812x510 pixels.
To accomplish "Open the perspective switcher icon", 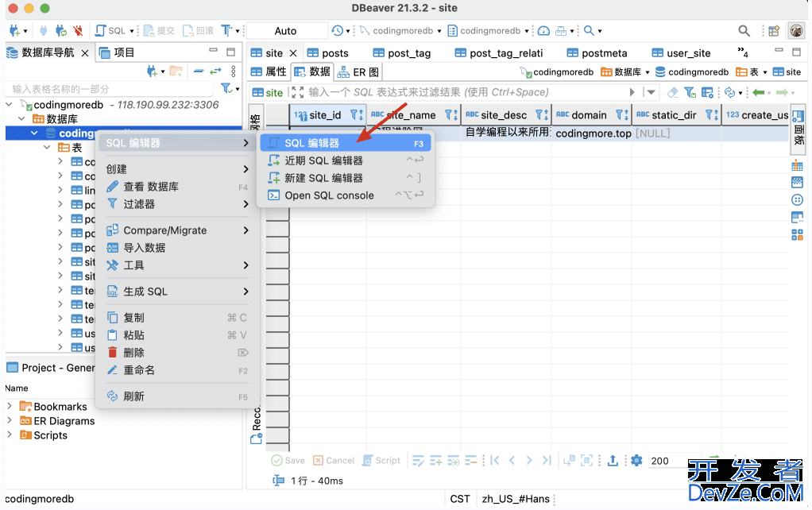I will point(774,31).
